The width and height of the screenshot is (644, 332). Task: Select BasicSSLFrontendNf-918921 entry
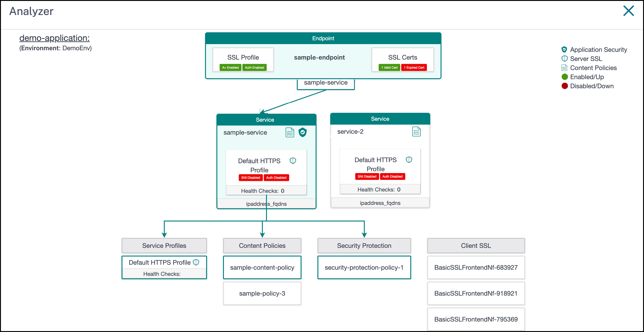[x=476, y=293]
